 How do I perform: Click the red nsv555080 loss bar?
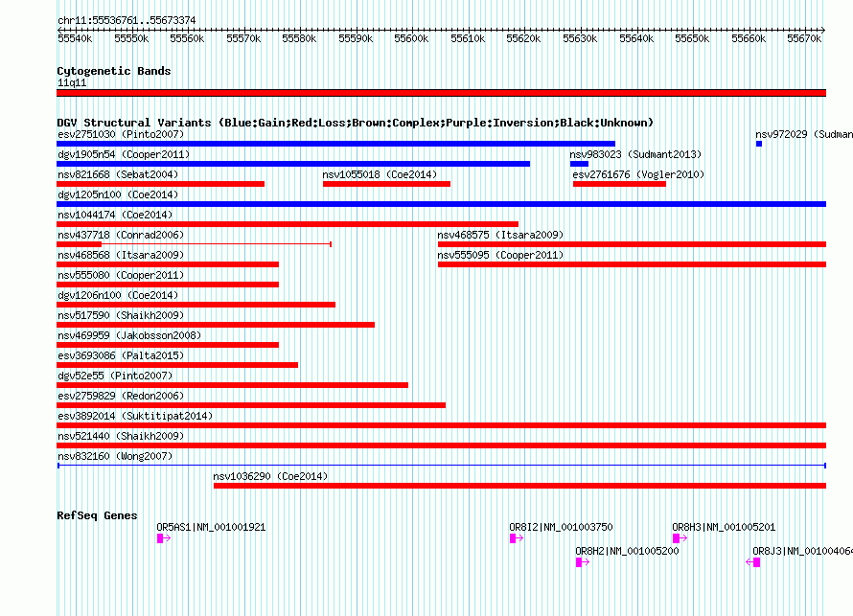(x=168, y=285)
